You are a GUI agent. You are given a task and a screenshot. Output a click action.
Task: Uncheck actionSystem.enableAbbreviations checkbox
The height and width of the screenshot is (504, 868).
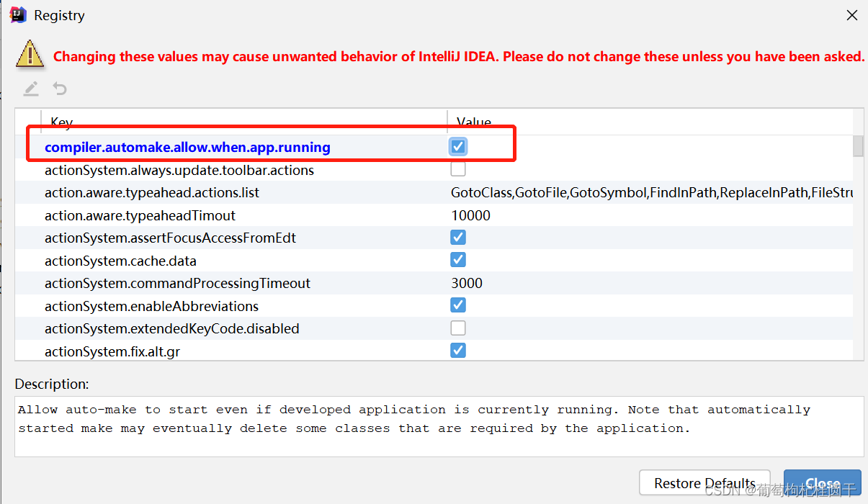[458, 305]
